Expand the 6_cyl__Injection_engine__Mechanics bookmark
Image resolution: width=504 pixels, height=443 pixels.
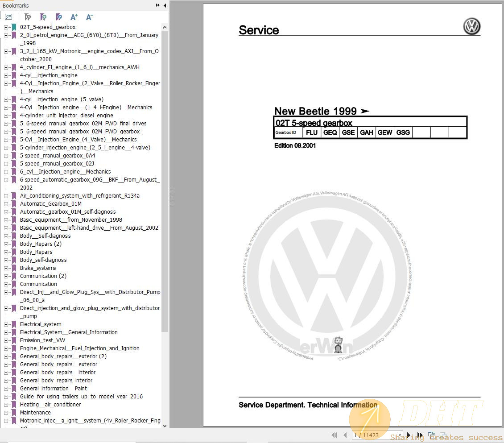[6, 172]
